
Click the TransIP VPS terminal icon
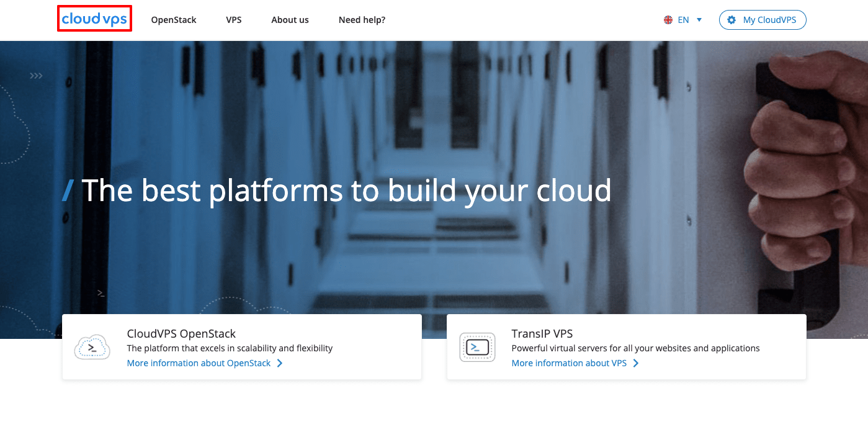(x=477, y=347)
